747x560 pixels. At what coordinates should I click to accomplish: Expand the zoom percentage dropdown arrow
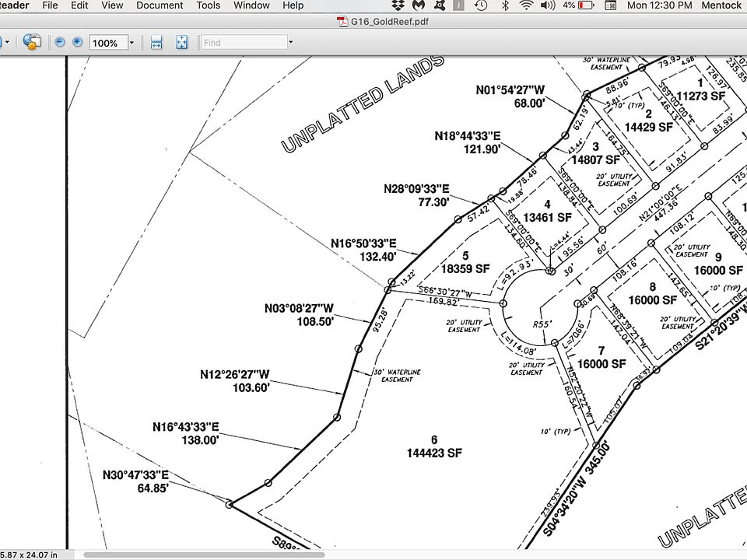tap(132, 43)
